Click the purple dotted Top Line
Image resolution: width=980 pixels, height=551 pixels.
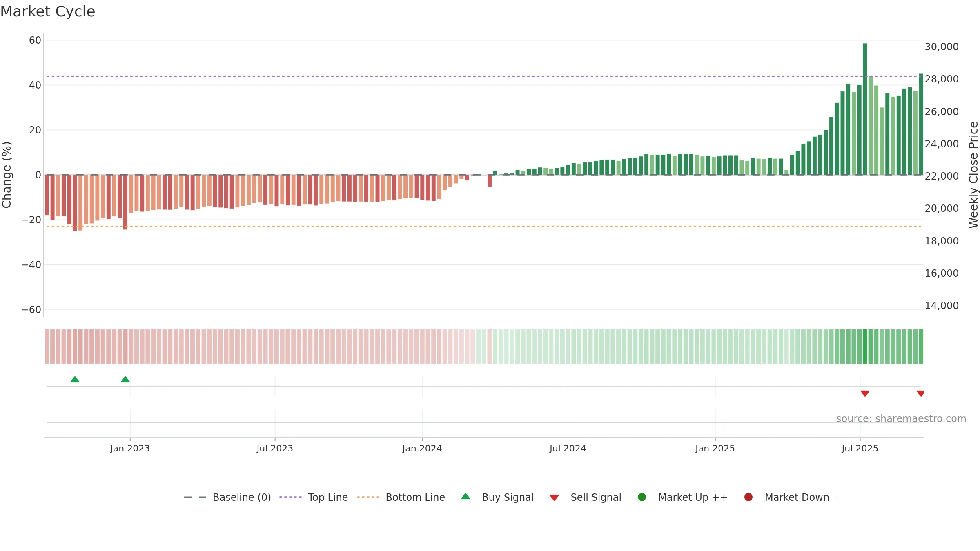coord(484,76)
